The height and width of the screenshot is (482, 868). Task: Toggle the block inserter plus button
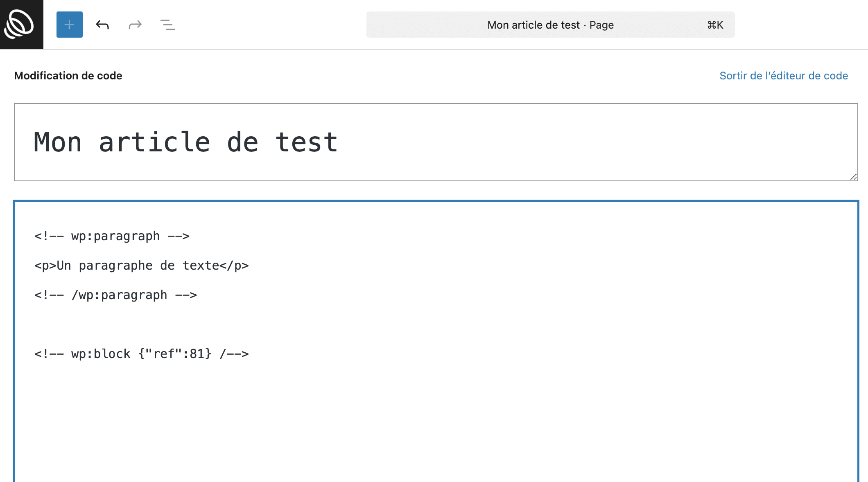[70, 25]
